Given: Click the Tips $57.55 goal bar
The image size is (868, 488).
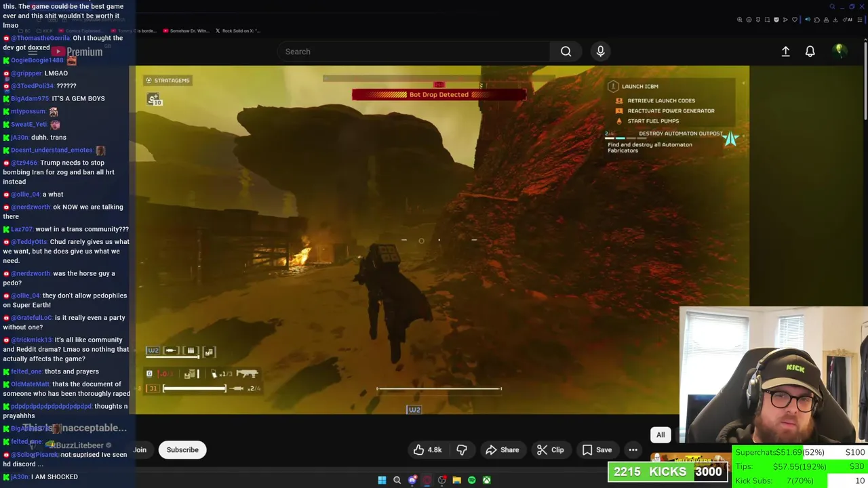Looking at the screenshot, I should coord(800,466).
